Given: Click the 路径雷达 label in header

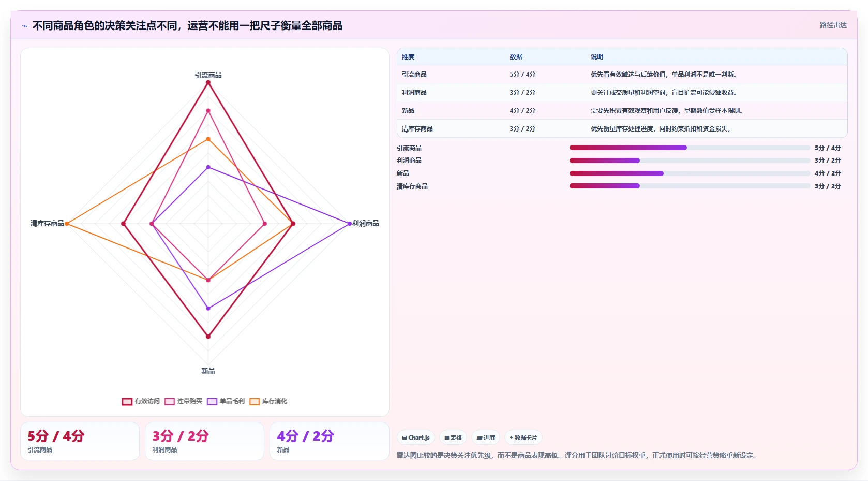Looking at the screenshot, I should (x=833, y=25).
